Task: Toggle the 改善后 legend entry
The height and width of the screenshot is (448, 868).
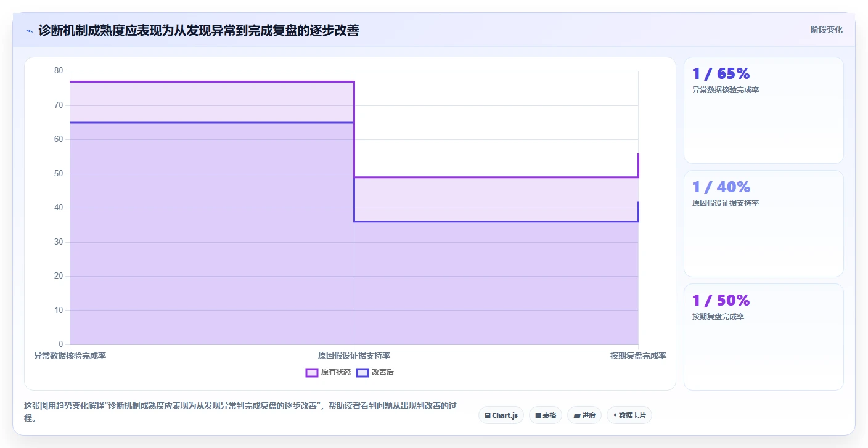Action: [x=375, y=372]
